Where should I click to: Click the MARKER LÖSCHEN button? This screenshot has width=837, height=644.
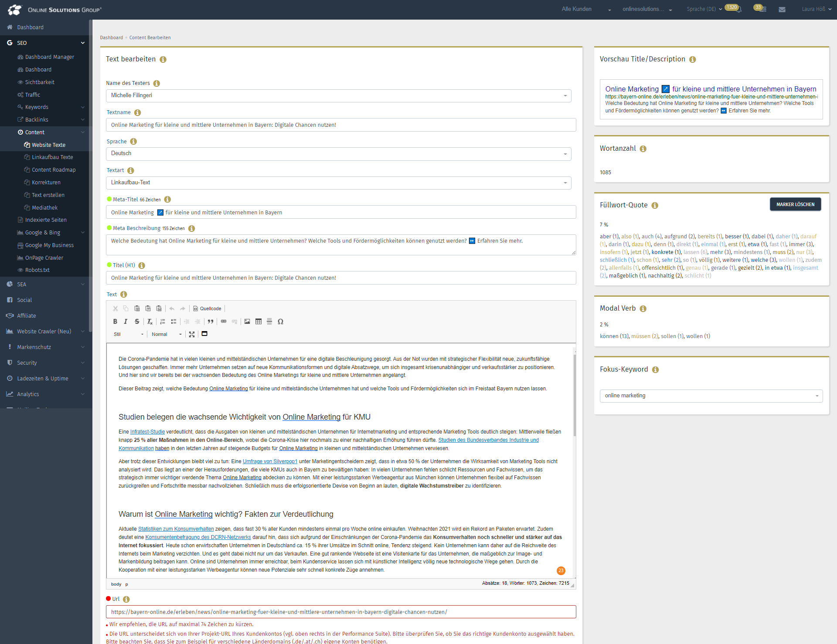point(795,204)
